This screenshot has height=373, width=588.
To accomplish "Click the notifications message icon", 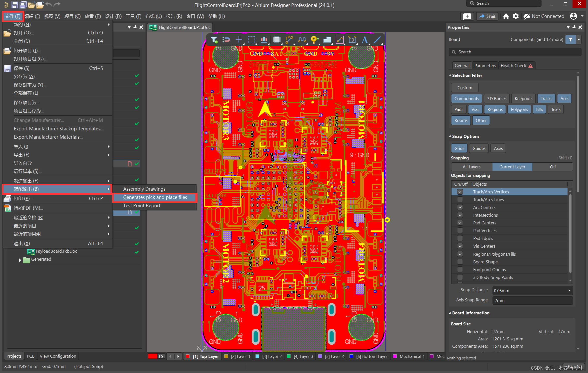I will coord(467,16).
